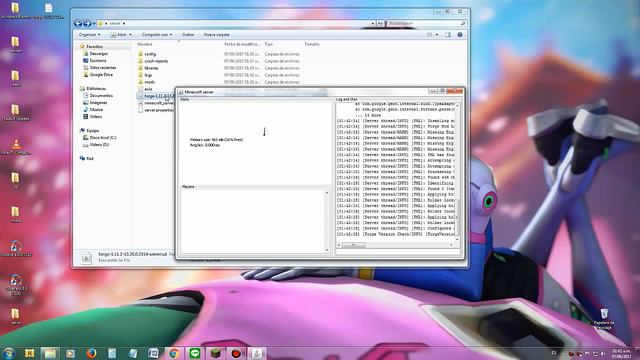Select the config folder
640x360 pixels.
click(x=150, y=54)
